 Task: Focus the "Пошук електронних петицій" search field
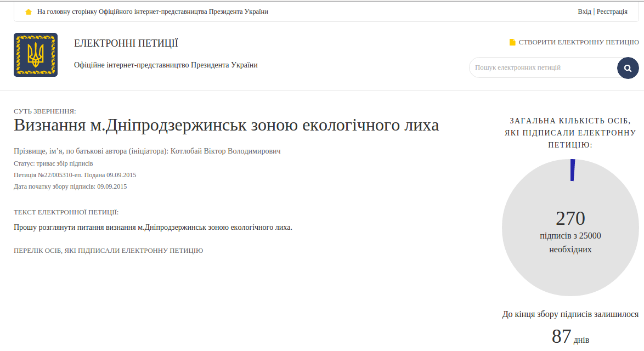543,67
